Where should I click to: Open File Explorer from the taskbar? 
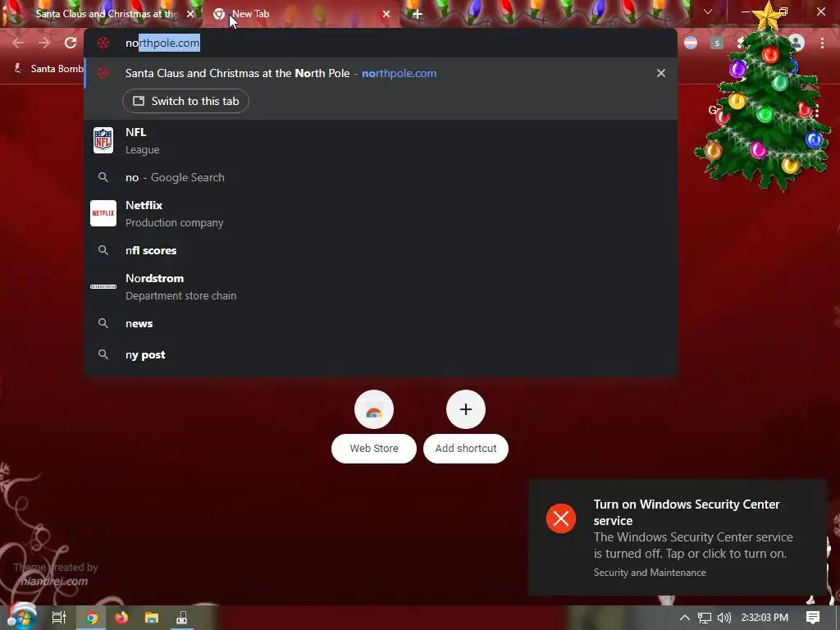tap(152, 618)
